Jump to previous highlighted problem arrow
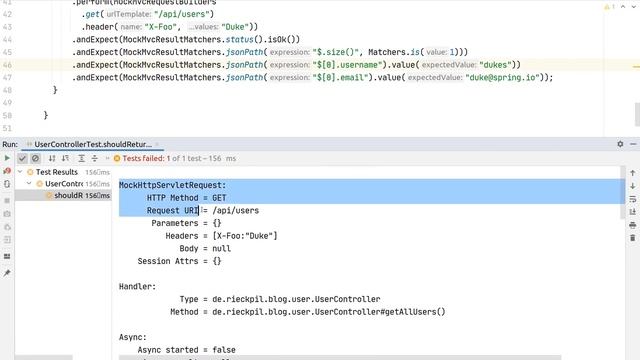 (623, 7)
